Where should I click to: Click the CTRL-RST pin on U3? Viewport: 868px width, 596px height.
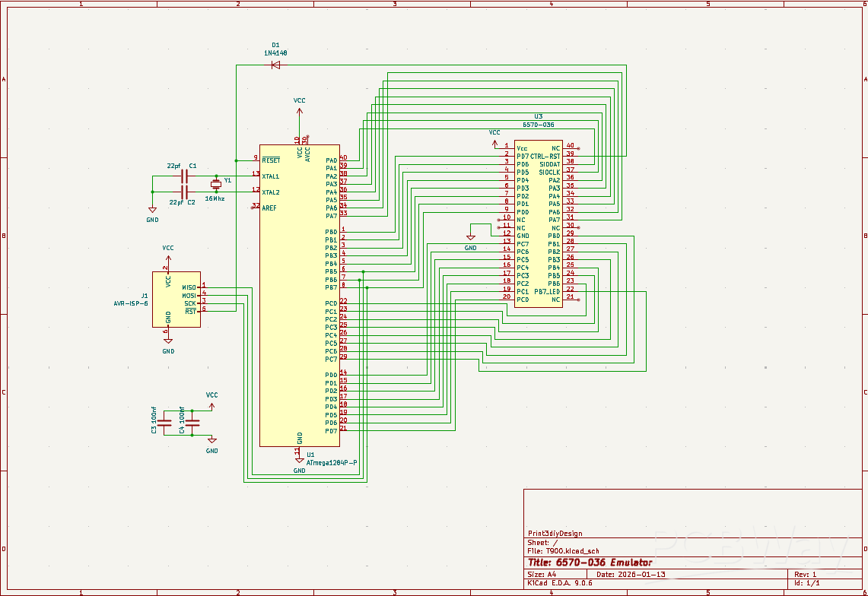point(545,156)
